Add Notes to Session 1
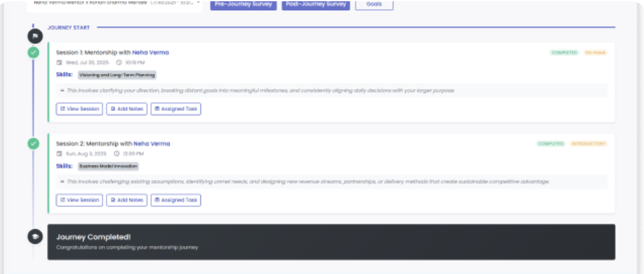This screenshot has height=274, width=644. click(x=126, y=109)
